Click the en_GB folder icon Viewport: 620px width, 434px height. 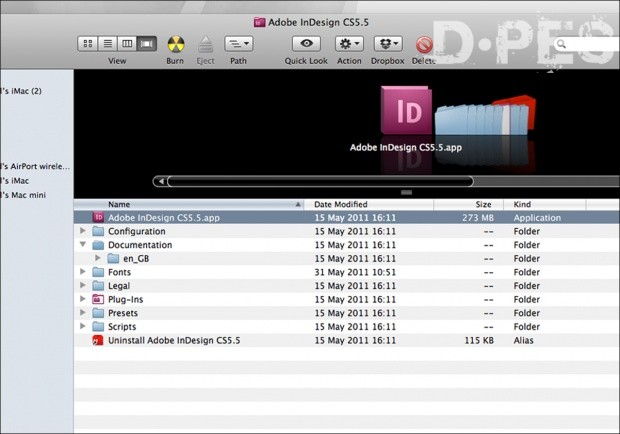(x=113, y=259)
